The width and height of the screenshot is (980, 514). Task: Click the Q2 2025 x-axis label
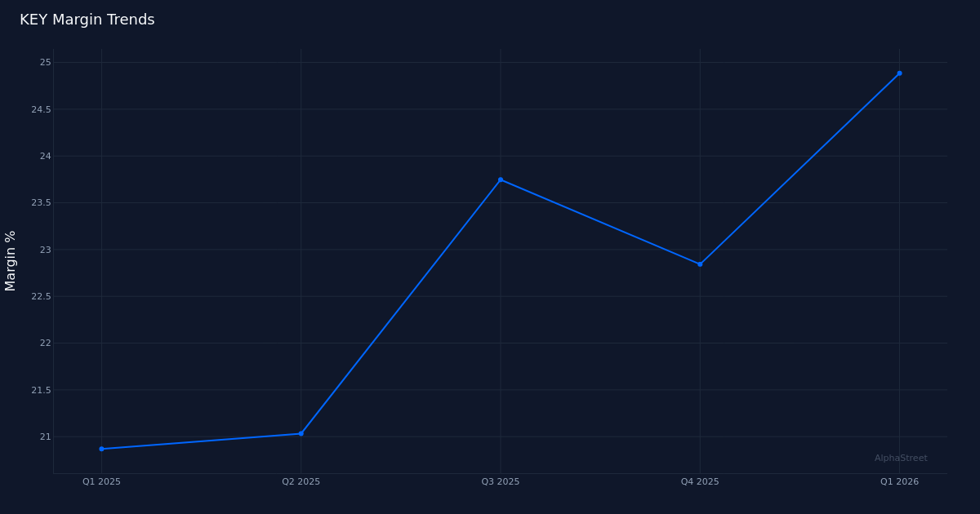[x=301, y=481]
